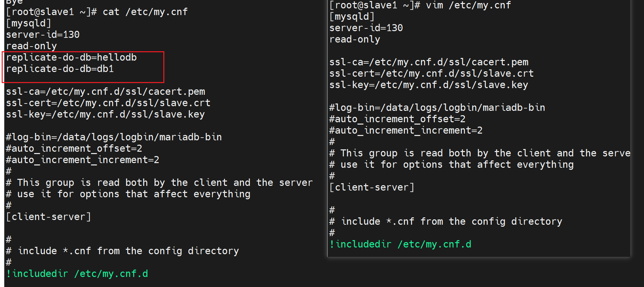Click ssl-ca cacert.pem line in left terminal
Viewport: 644px width, 287px height.
pyautogui.click(x=105, y=92)
